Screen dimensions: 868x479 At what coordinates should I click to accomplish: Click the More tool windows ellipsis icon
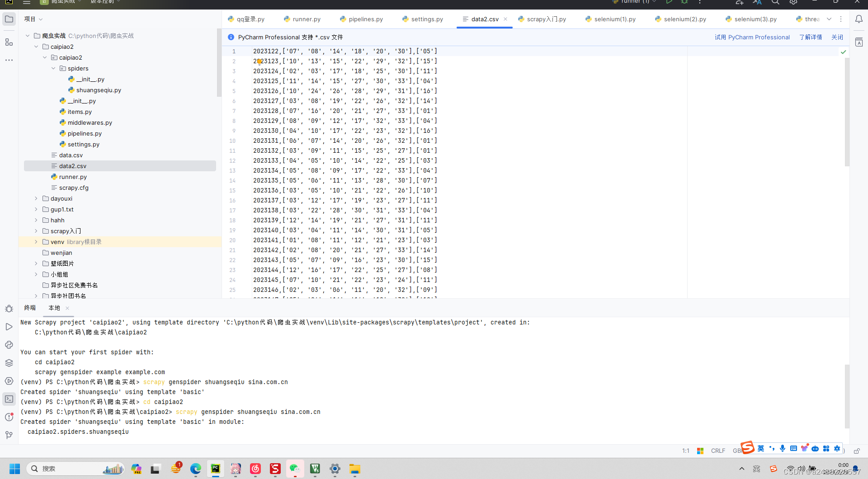[9, 60]
